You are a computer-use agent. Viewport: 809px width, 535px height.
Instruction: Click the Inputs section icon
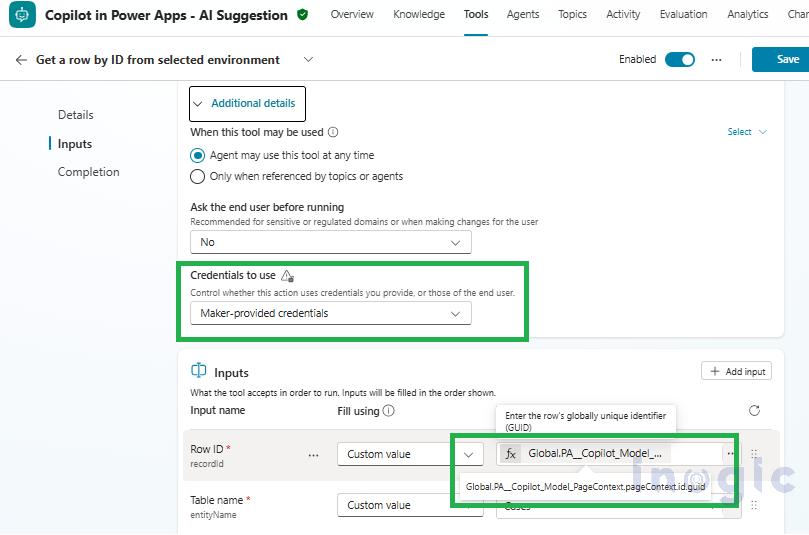(x=199, y=371)
